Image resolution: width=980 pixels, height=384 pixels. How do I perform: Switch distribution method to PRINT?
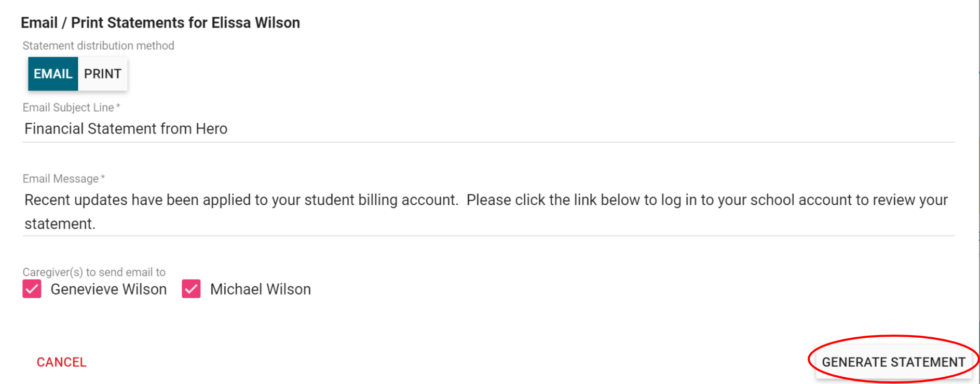(x=103, y=74)
